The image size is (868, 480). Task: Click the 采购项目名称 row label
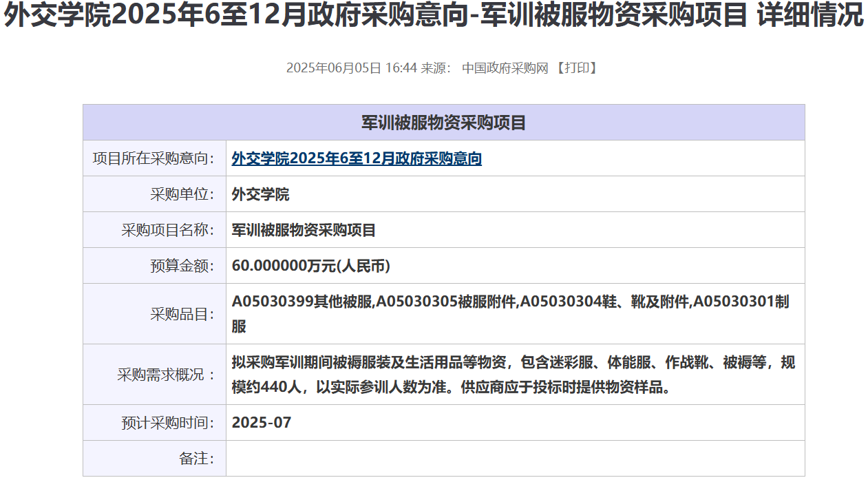point(167,230)
